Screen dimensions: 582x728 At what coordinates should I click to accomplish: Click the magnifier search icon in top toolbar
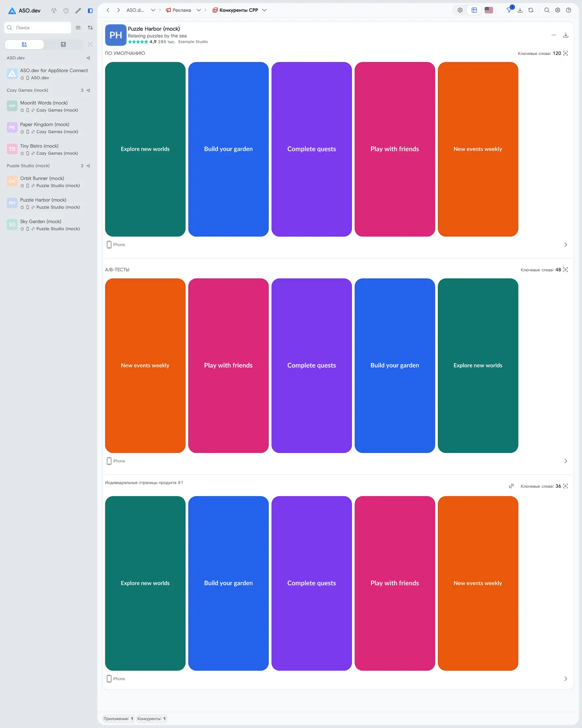[x=547, y=10]
